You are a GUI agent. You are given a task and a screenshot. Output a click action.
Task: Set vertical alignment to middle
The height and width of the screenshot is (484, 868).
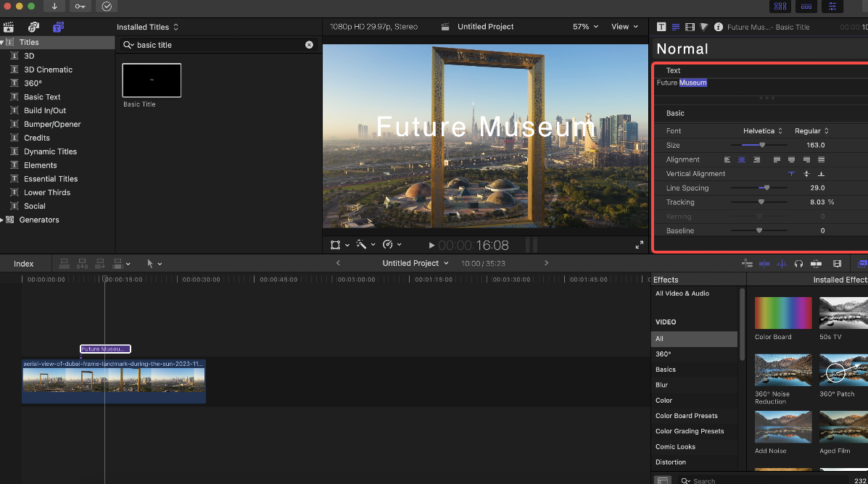pos(806,174)
